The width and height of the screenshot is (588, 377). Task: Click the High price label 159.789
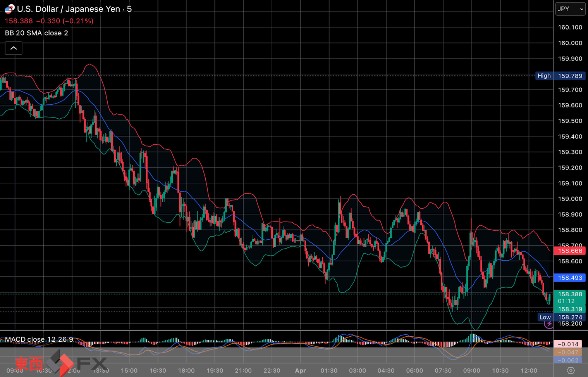[x=570, y=76]
